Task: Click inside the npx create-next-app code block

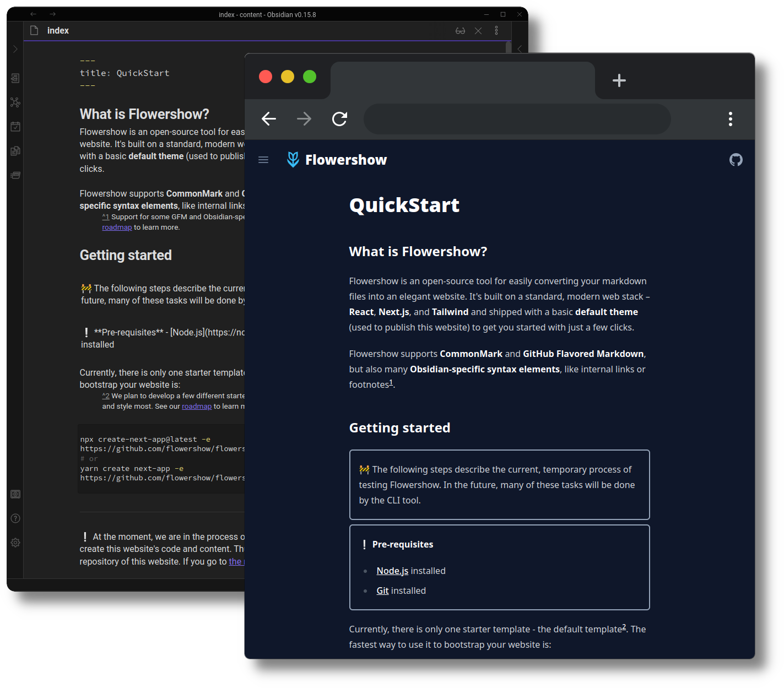Action: click(x=162, y=458)
